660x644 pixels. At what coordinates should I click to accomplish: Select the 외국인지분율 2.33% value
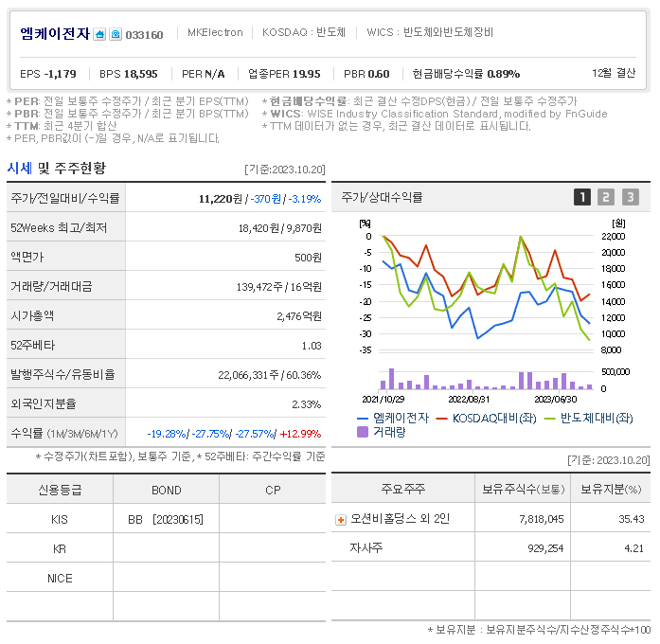tap(307, 404)
